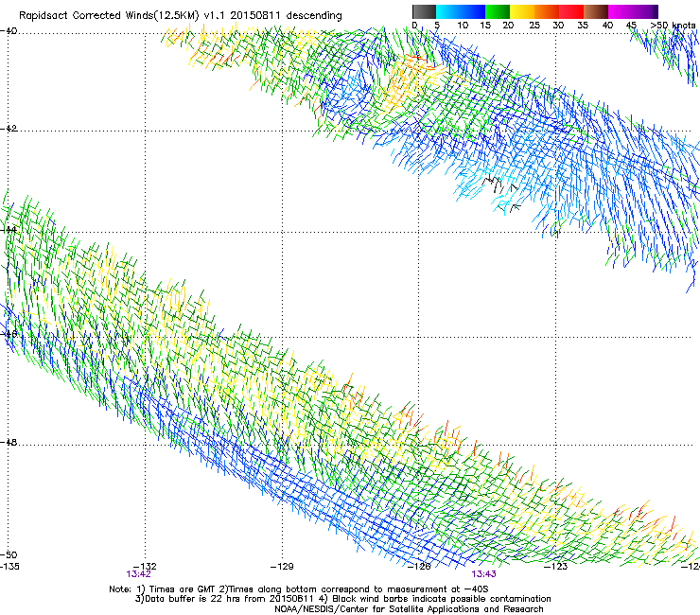This screenshot has height=615, width=700.
Task: Click the cluster of black contaminated wind barbs
Action: point(502,192)
